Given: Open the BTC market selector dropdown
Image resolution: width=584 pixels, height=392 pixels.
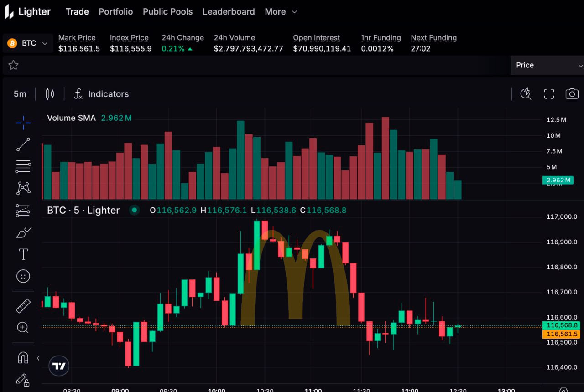Looking at the screenshot, I should (x=28, y=43).
